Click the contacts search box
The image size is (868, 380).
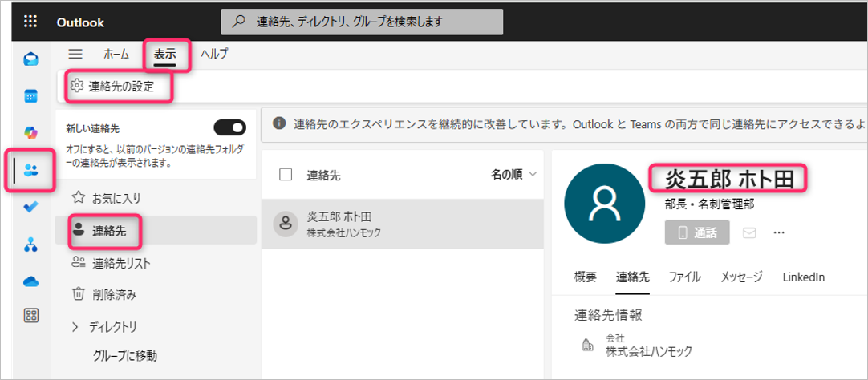point(362,22)
